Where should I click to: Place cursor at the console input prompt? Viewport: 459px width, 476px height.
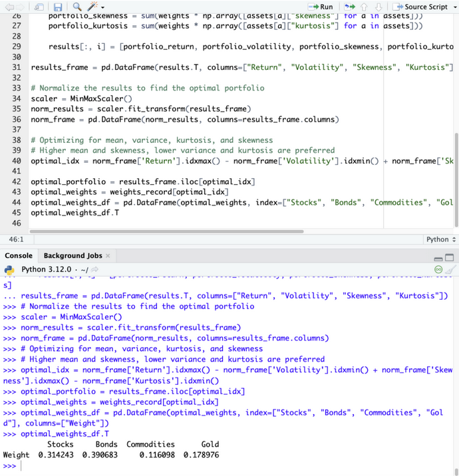point(21,465)
